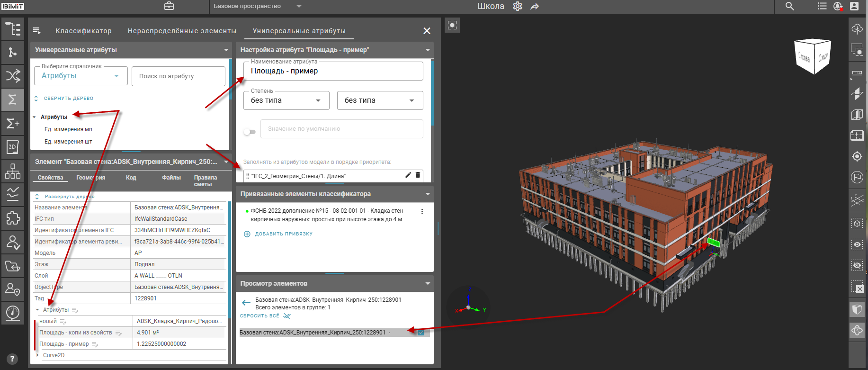
Task: Click the model tree structure icon
Action: click(x=13, y=29)
